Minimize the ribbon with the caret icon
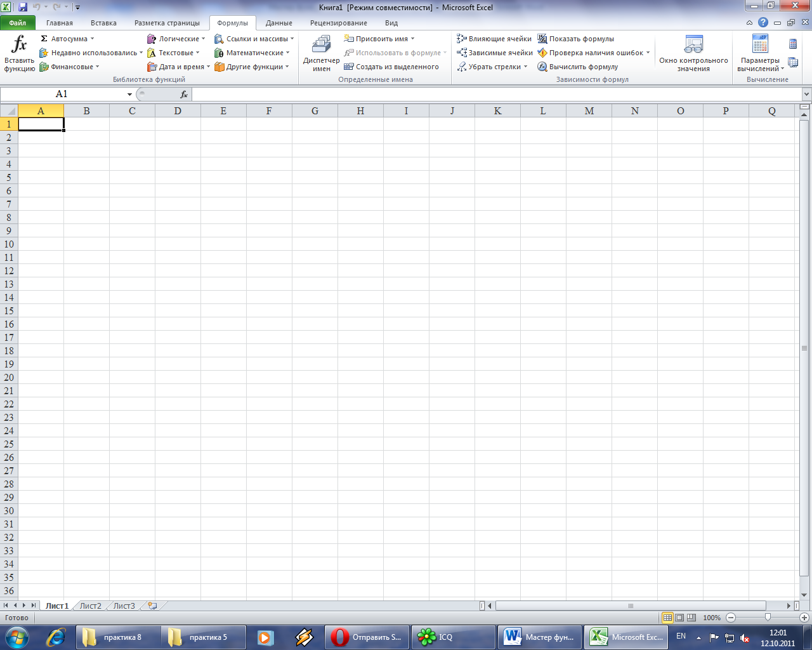The height and width of the screenshot is (650, 812). pyautogui.click(x=750, y=23)
